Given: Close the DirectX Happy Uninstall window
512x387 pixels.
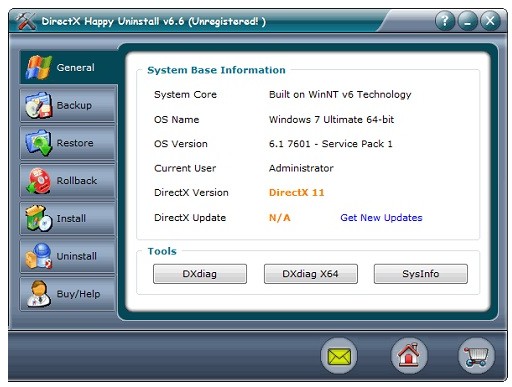Looking at the screenshot, I should pyautogui.click(x=490, y=21).
